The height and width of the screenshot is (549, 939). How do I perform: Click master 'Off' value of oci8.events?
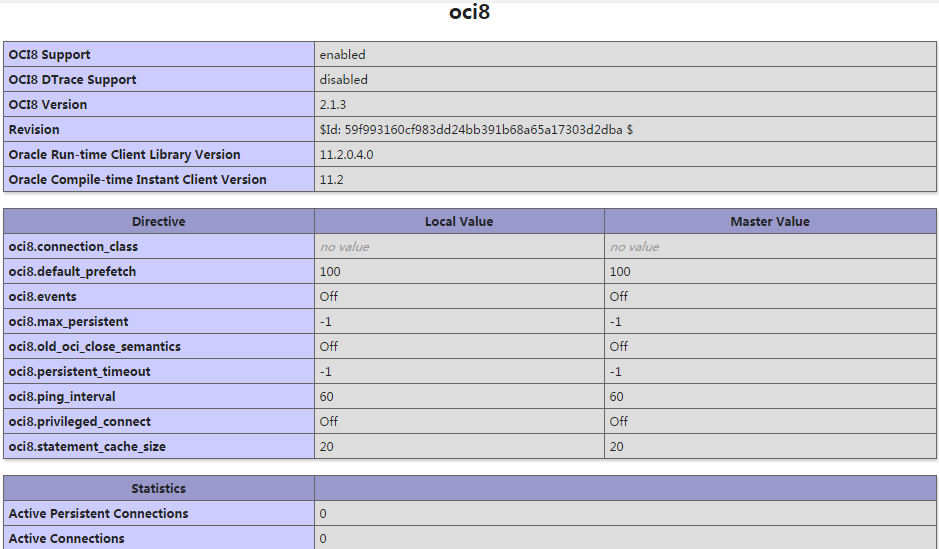pos(619,297)
